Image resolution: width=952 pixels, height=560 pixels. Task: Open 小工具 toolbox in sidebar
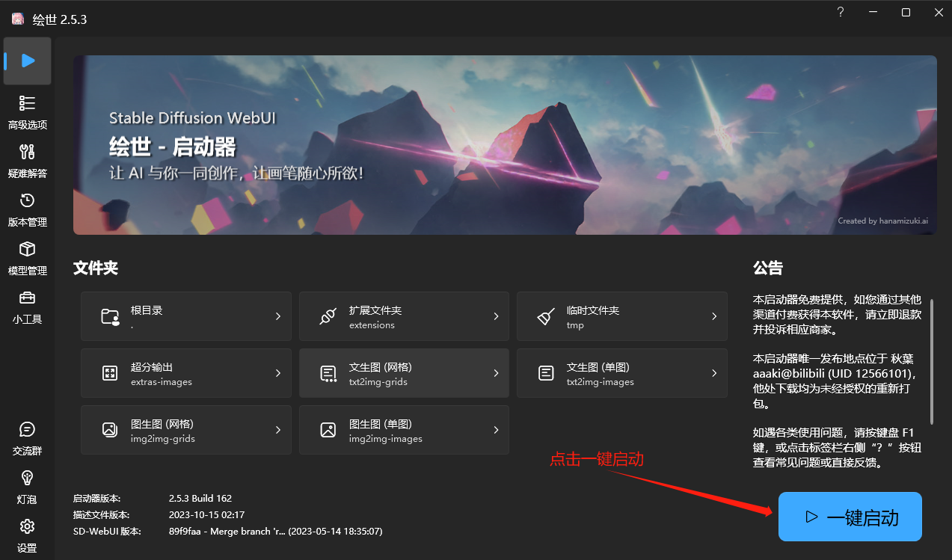click(28, 307)
